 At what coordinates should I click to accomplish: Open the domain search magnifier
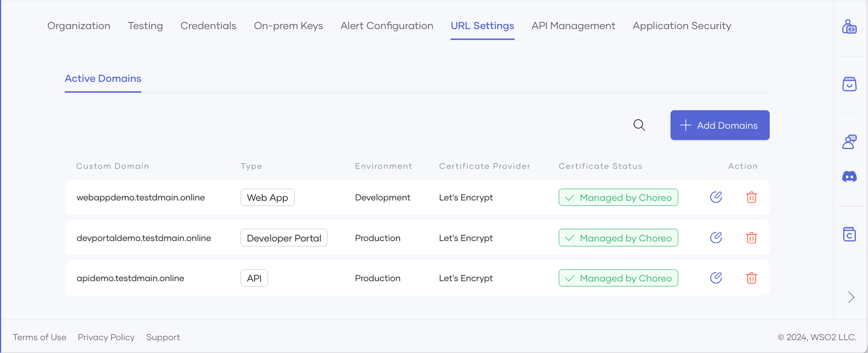(639, 125)
